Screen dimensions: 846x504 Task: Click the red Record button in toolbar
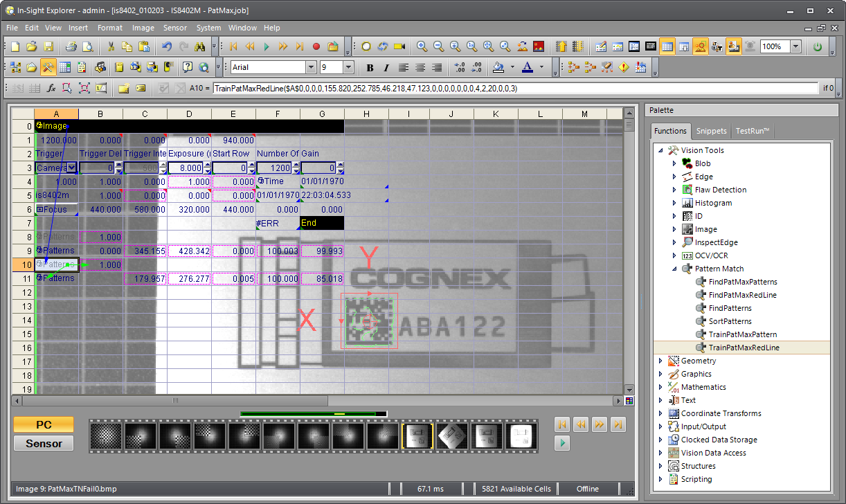pyautogui.click(x=316, y=47)
